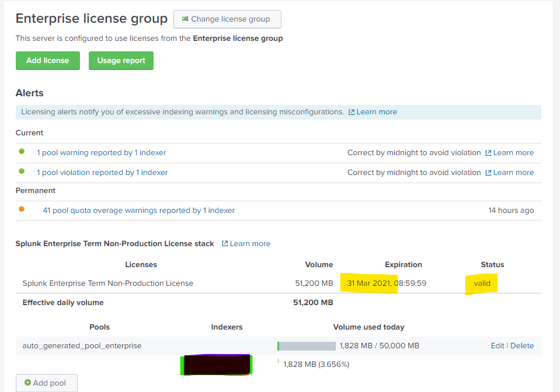Delete the auto_generated_pool_enterprise pool

(x=521, y=346)
